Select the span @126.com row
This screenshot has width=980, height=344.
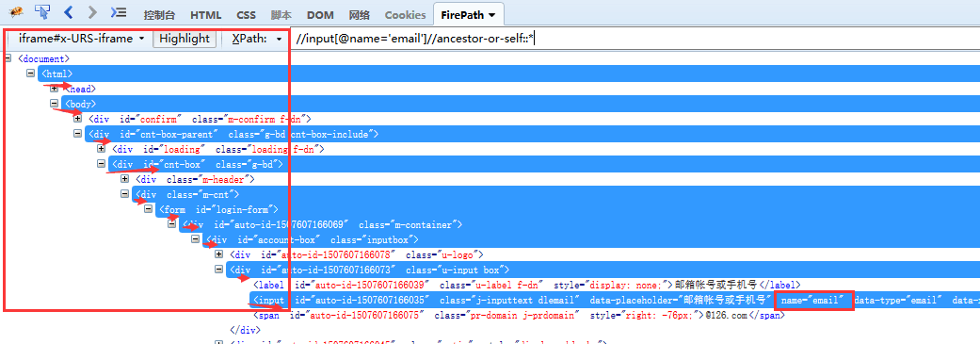pyautogui.click(x=519, y=315)
